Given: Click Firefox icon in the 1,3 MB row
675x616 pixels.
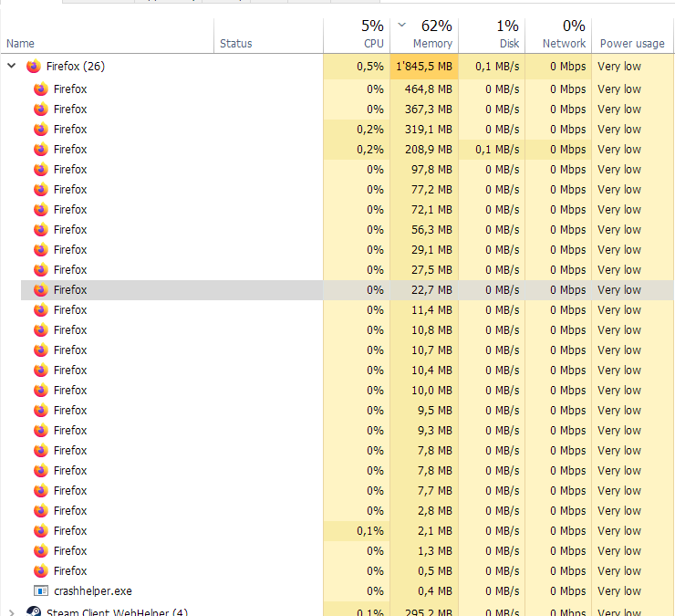Looking at the screenshot, I should click(41, 550).
